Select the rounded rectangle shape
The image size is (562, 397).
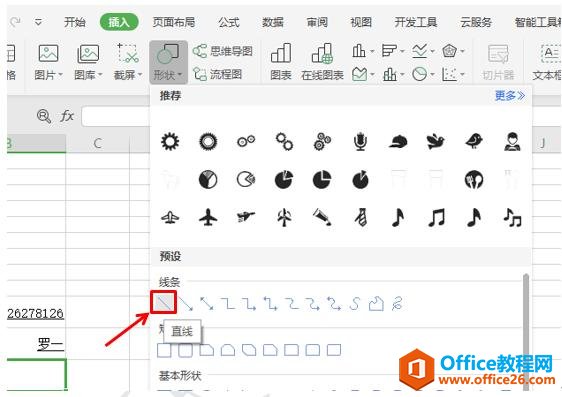(185, 350)
